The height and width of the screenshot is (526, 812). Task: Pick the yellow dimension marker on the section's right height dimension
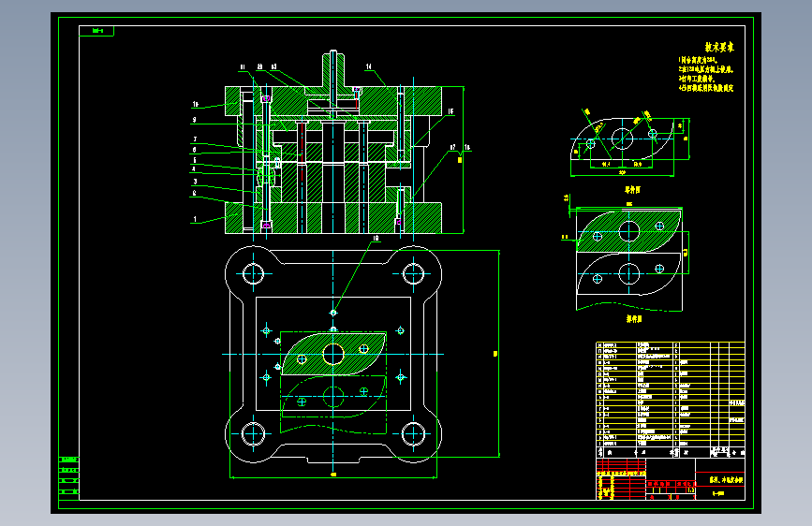(460, 160)
